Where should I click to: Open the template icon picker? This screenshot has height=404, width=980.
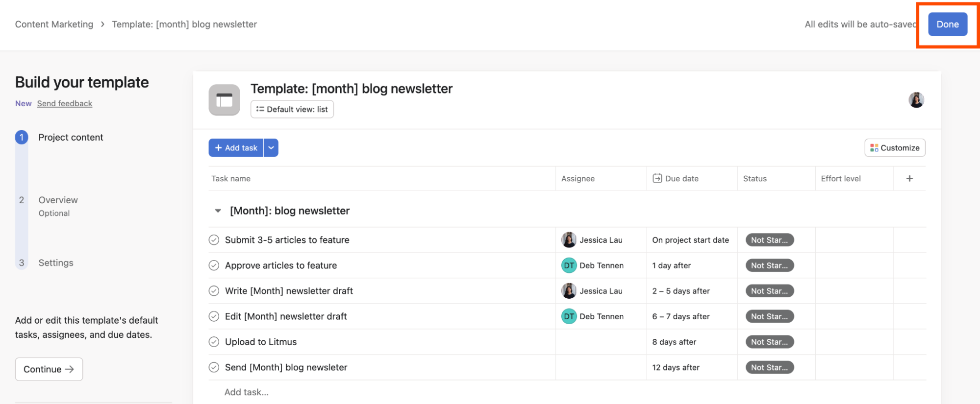click(224, 100)
